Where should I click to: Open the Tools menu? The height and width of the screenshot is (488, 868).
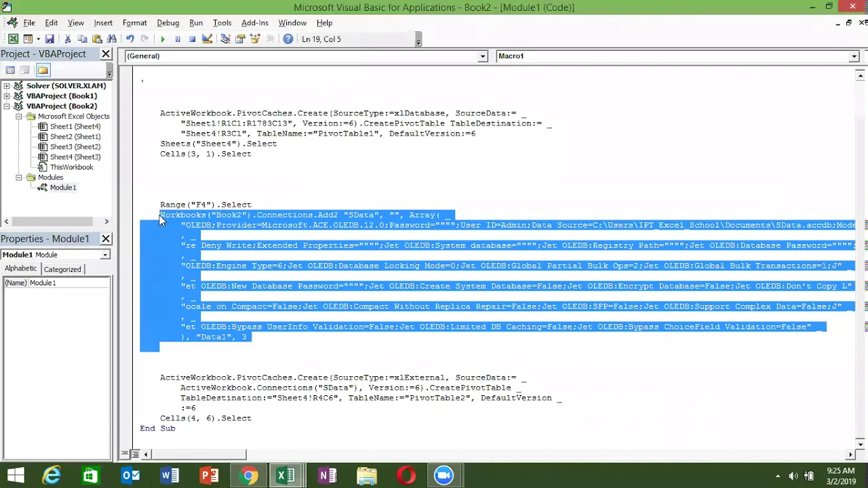[x=222, y=22]
